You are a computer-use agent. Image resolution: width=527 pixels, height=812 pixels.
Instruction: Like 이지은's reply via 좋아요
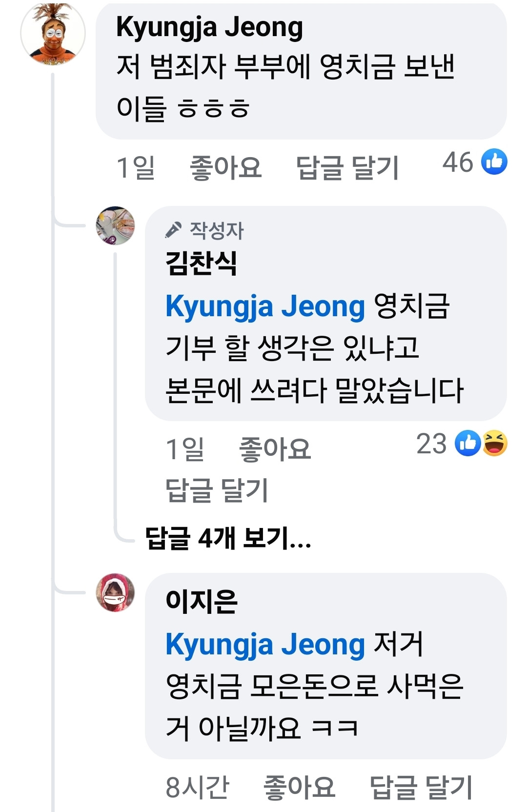299,787
